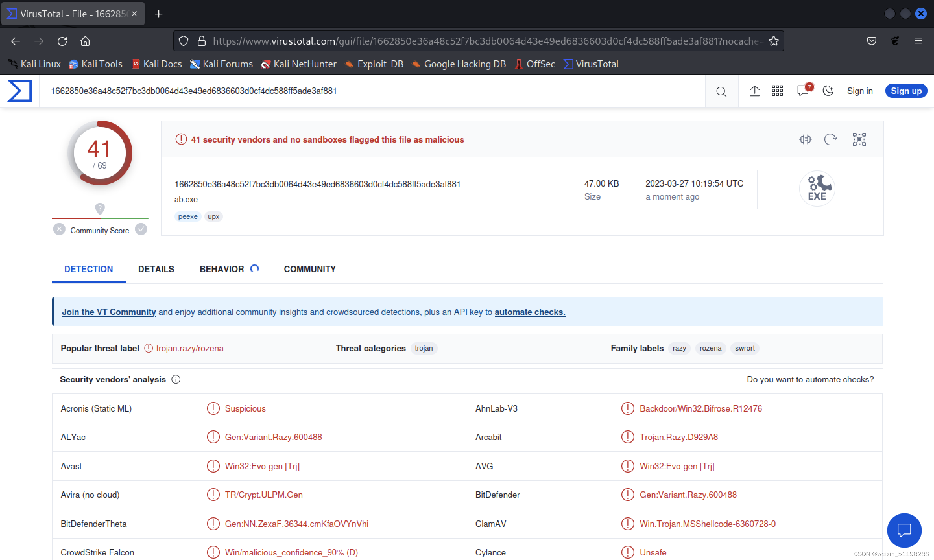
Task: Click the Sign in link
Action: tap(860, 91)
